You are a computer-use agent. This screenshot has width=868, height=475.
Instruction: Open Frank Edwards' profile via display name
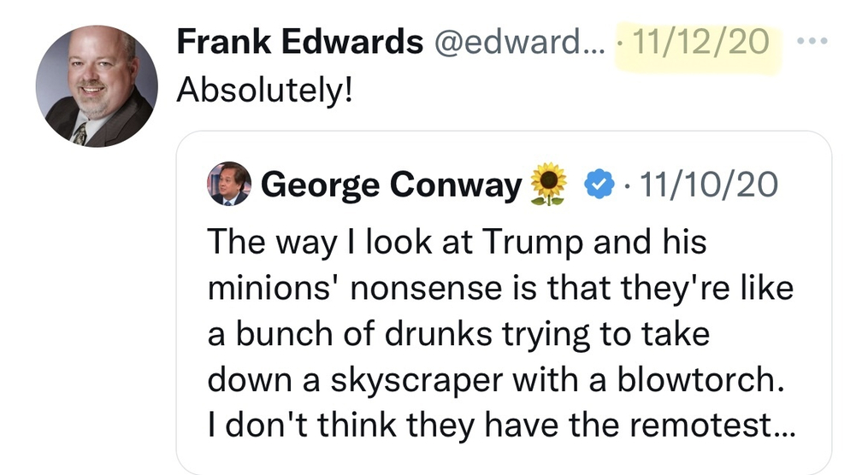[300, 42]
